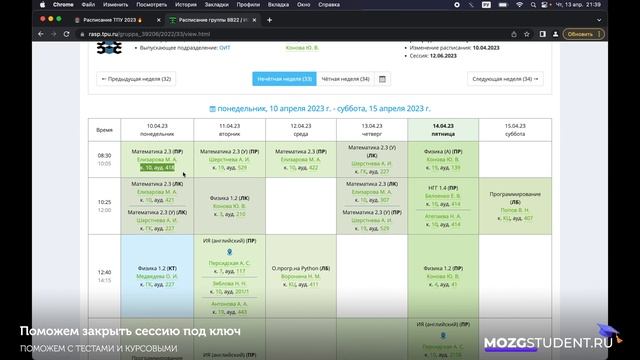This screenshot has width=640, height=360.
Task: Open Шерстнева А. И. in Tuesday 08:30 cell
Action: [x=229, y=160]
